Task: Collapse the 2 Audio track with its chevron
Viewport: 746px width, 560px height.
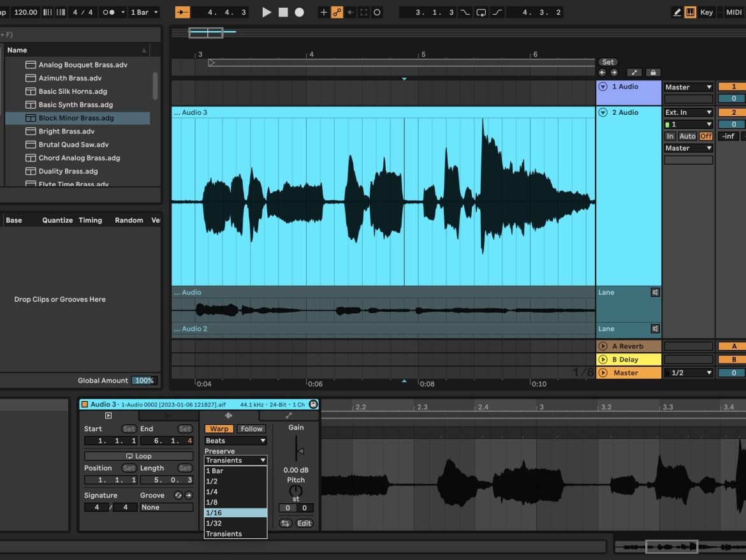Action: (603, 113)
